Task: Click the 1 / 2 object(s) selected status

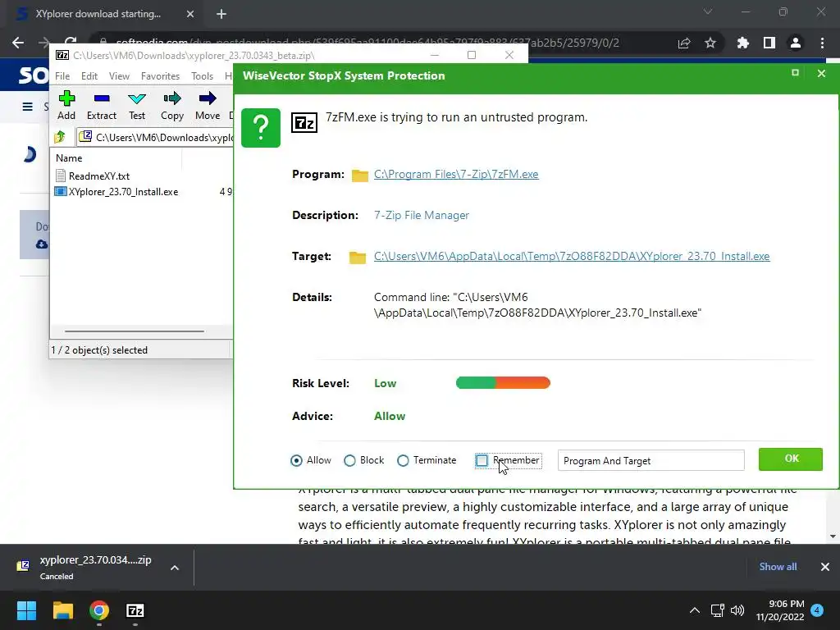Action: (99, 349)
